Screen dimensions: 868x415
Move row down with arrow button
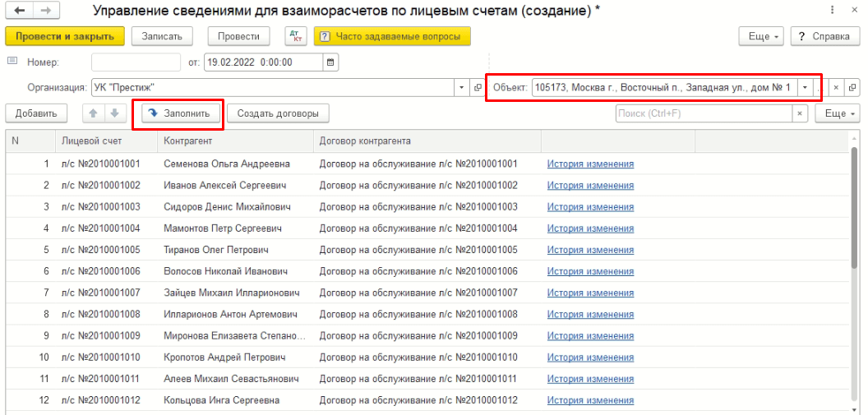click(114, 113)
